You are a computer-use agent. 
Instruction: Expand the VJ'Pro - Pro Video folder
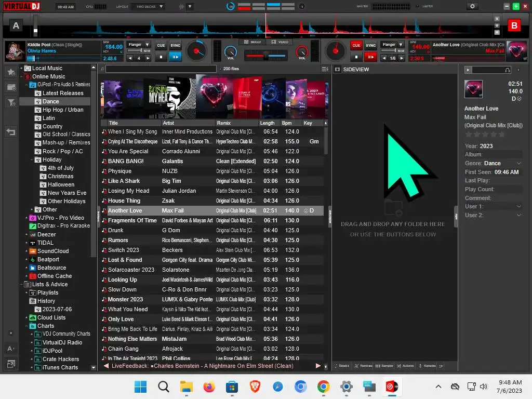point(27,218)
